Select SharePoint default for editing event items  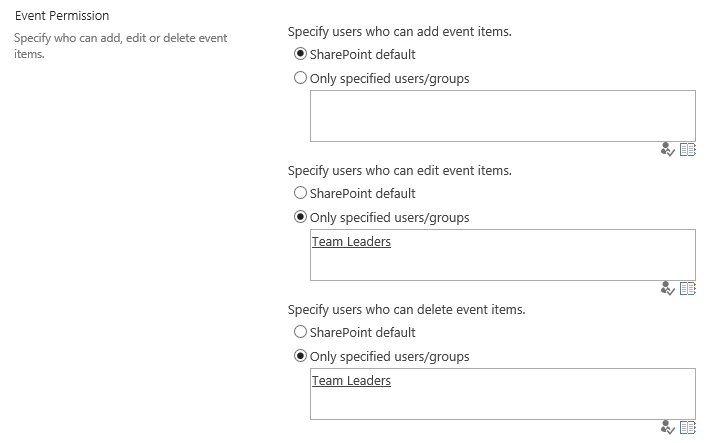(301, 193)
